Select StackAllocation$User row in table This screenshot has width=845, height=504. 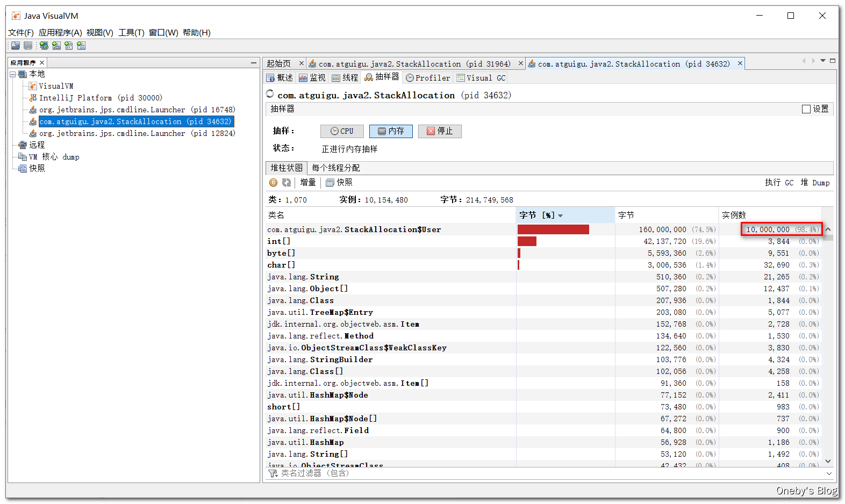click(x=544, y=229)
